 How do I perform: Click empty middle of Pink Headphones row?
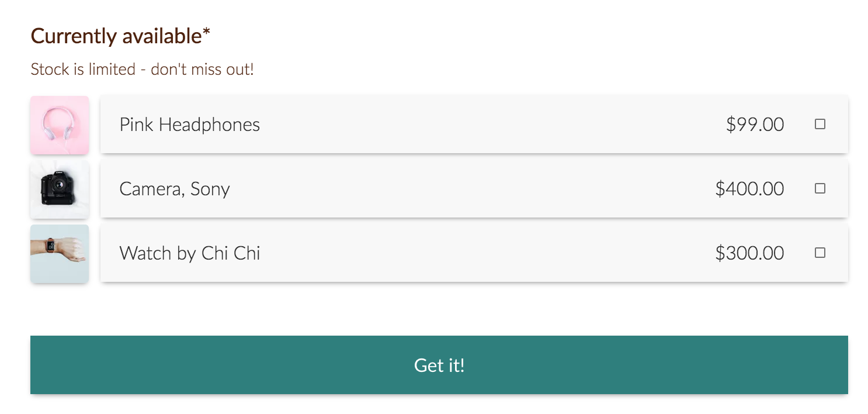(x=479, y=125)
